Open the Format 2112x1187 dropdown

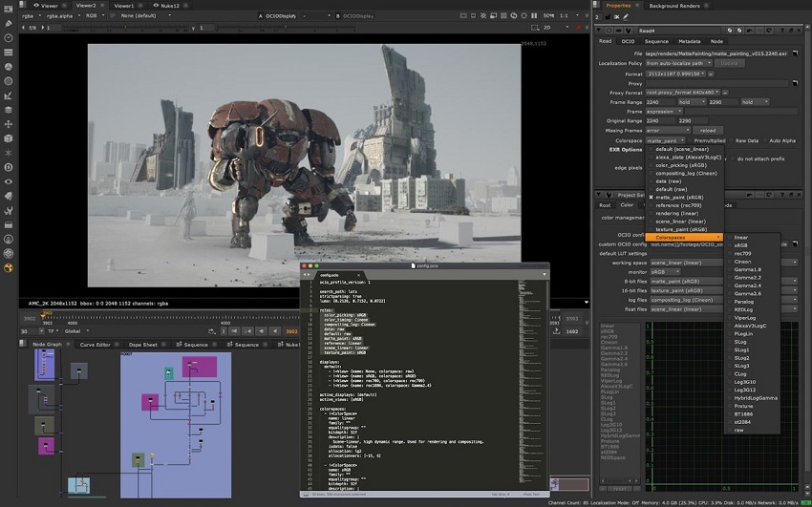pos(675,74)
